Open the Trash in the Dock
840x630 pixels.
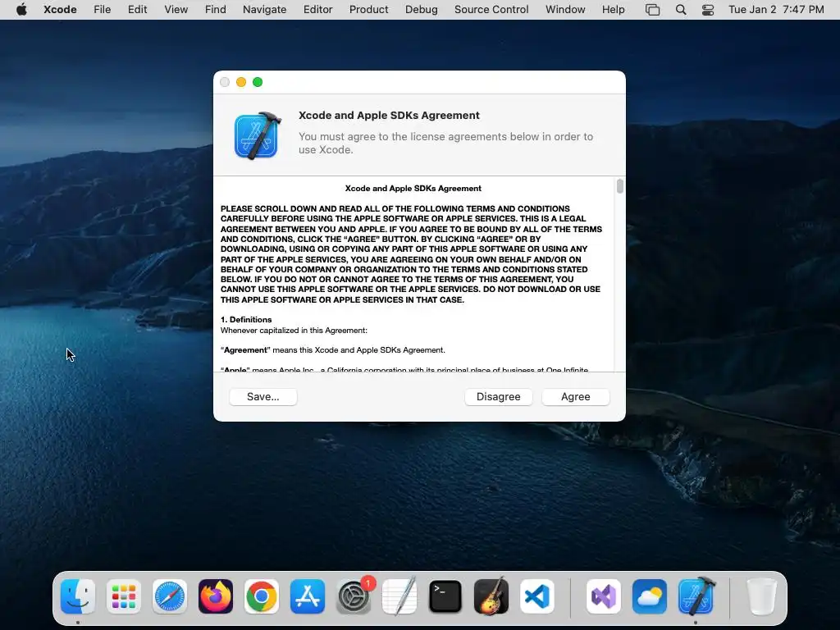(x=762, y=596)
